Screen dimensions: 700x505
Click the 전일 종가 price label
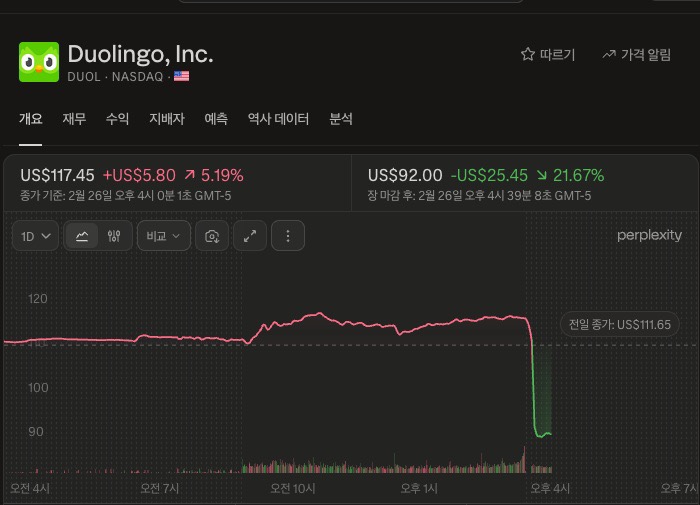coord(619,324)
